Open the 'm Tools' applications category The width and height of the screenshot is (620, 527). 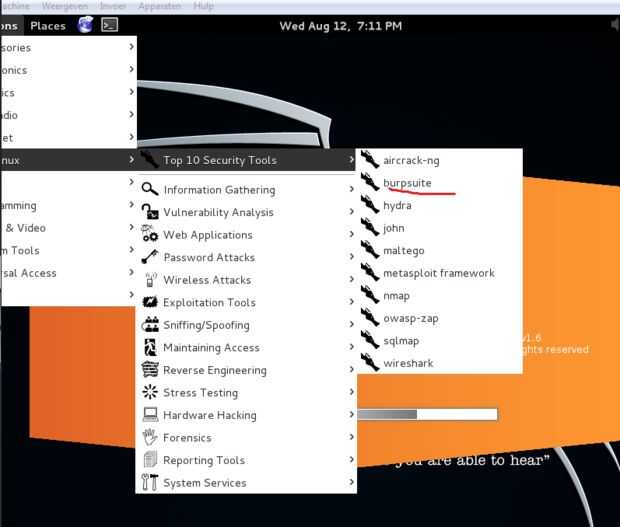click(68, 250)
